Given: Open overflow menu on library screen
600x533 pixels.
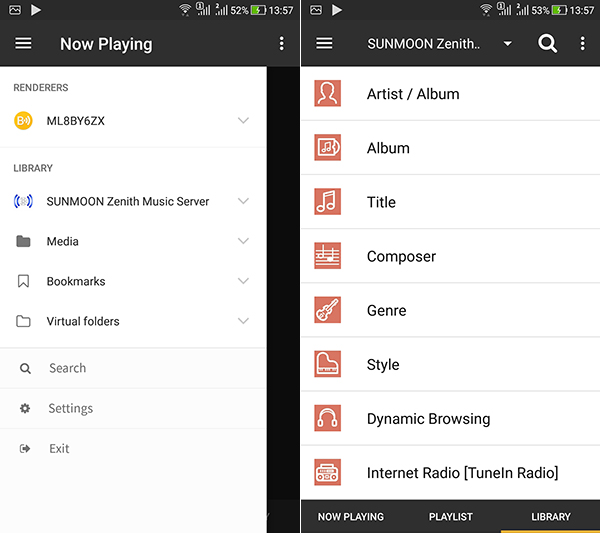Looking at the screenshot, I should click(582, 44).
